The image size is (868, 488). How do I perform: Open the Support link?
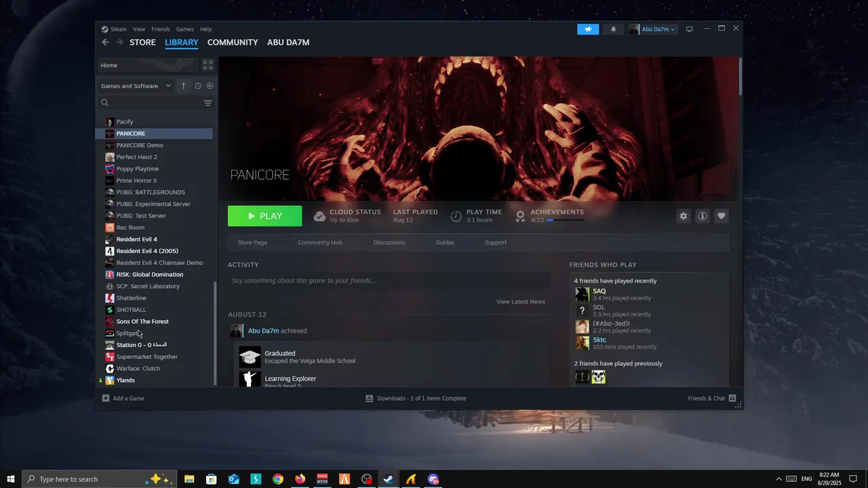[x=496, y=243]
